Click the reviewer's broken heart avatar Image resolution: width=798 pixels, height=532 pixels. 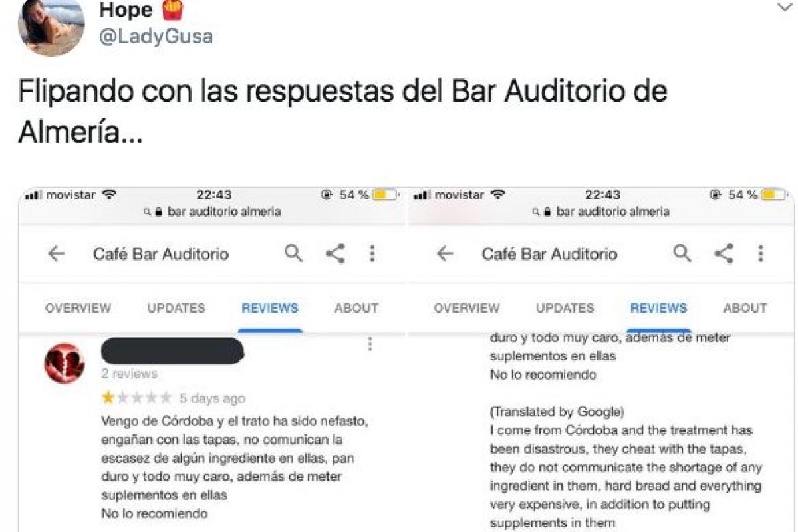(x=65, y=363)
